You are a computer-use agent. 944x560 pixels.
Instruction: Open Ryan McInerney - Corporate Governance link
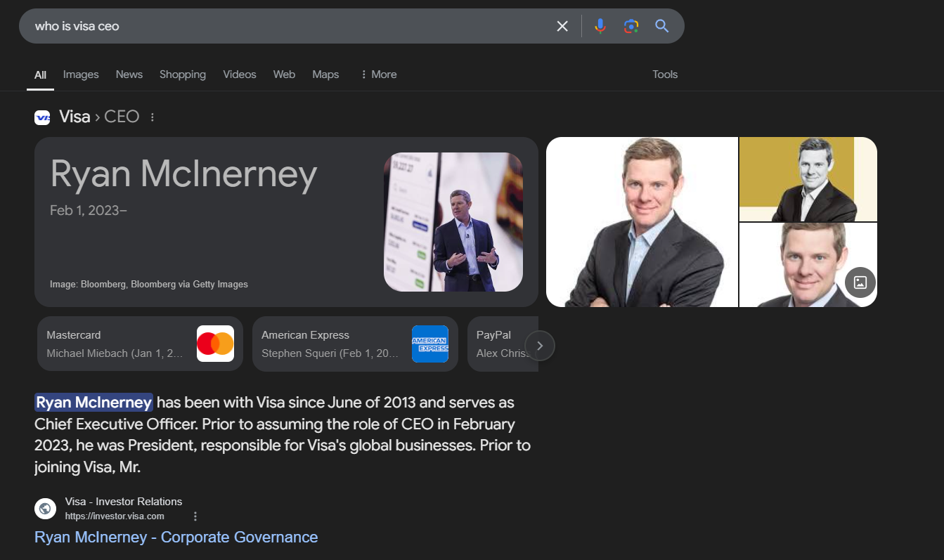coord(176,538)
